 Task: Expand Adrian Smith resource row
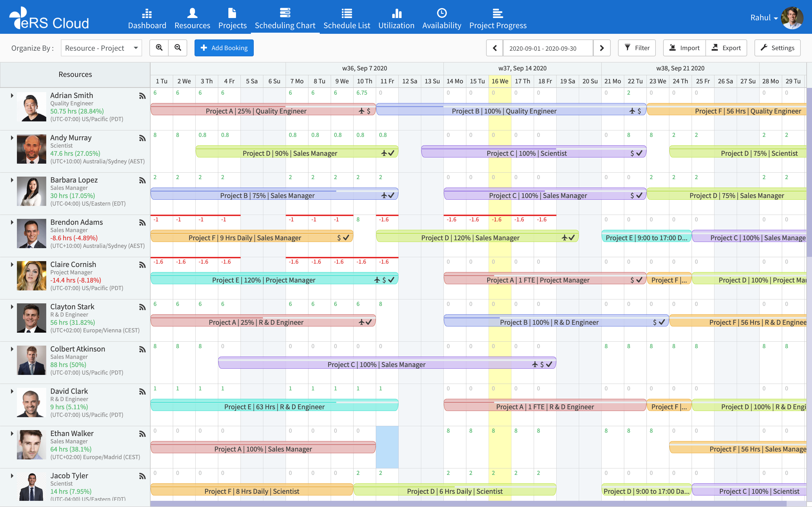[x=11, y=95]
